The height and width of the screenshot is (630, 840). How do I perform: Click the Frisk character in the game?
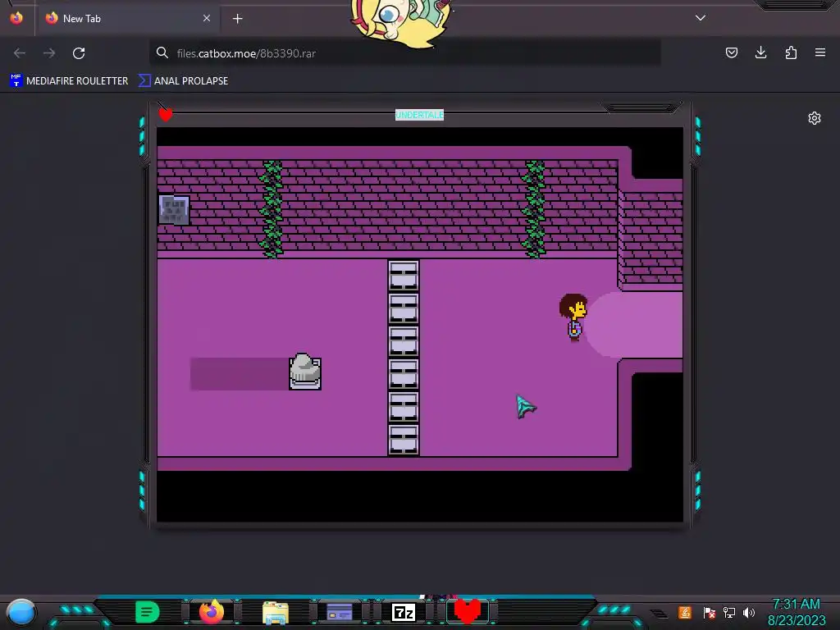coord(573,317)
